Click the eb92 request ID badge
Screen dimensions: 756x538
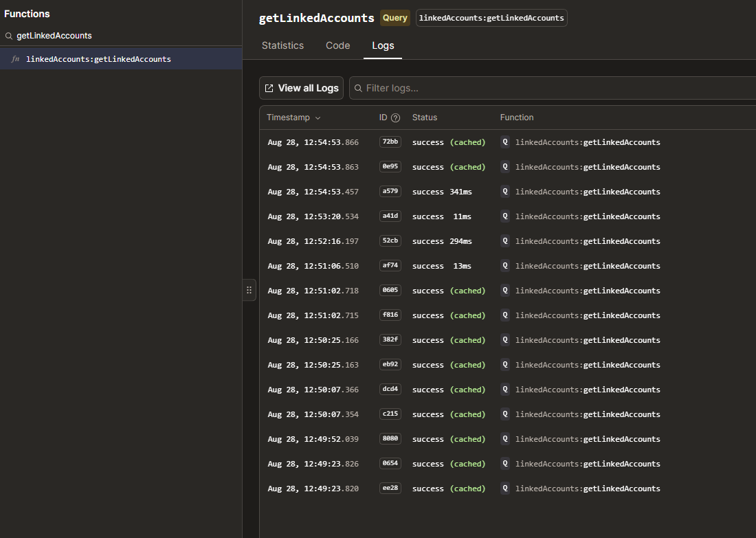click(x=390, y=364)
